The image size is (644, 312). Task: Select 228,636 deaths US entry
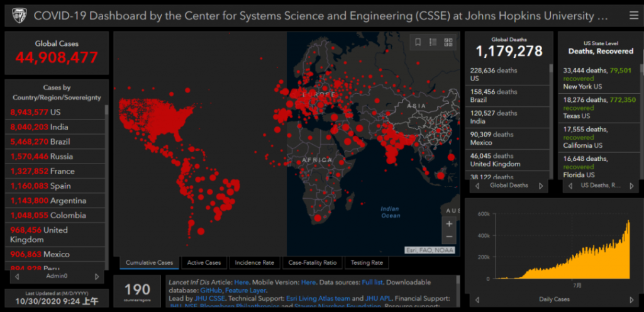507,74
